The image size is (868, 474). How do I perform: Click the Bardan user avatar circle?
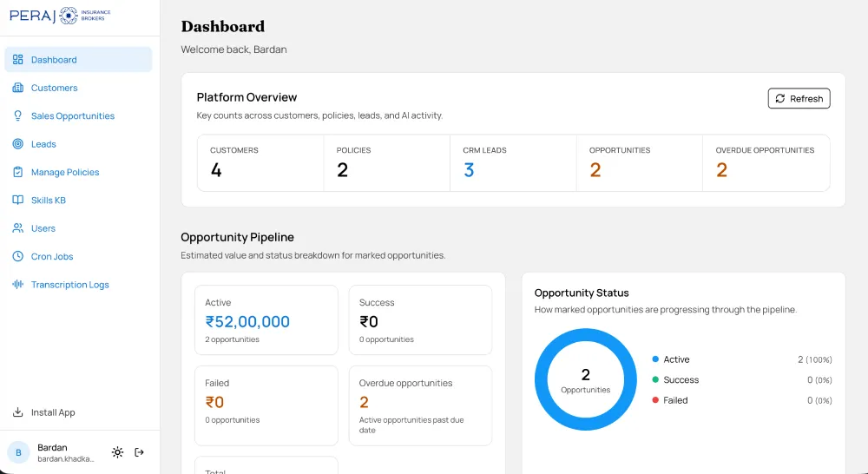pos(18,452)
